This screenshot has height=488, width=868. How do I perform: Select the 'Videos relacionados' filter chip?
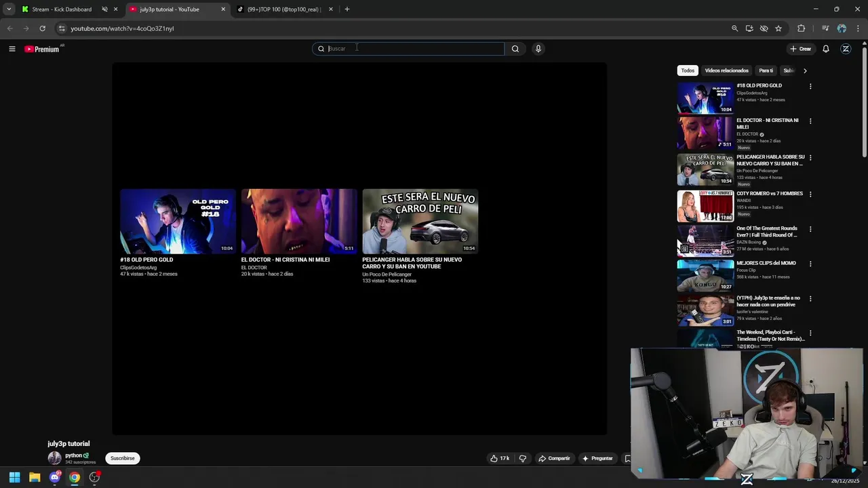(x=726, y=70)
